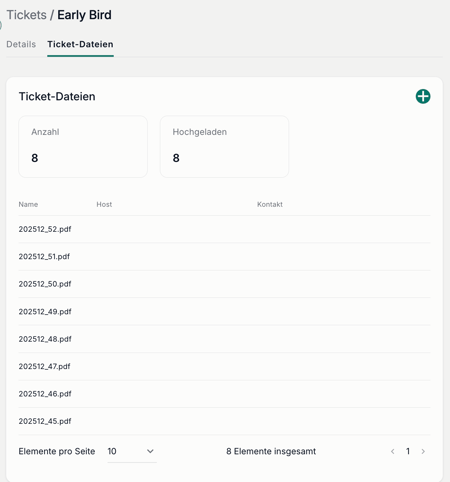Select row 202512_49.pdf
The width and height of the screenshot is (450, 482).
224,311
